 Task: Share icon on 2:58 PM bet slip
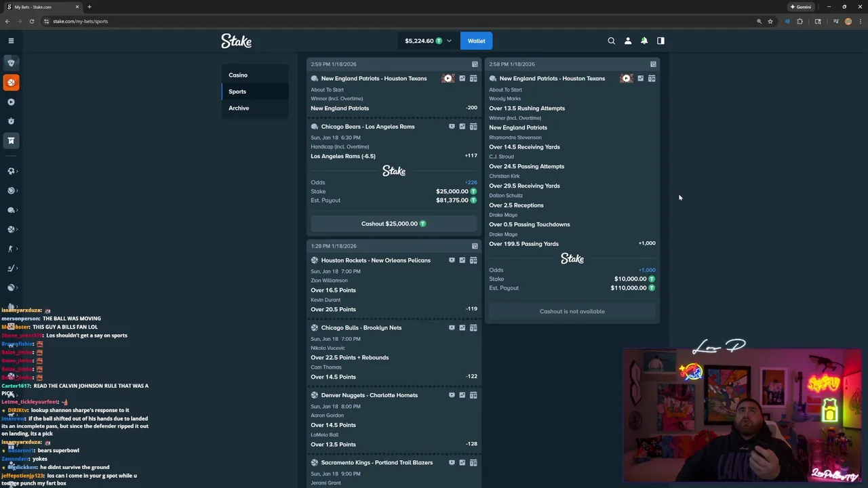(x=653, y=64)
